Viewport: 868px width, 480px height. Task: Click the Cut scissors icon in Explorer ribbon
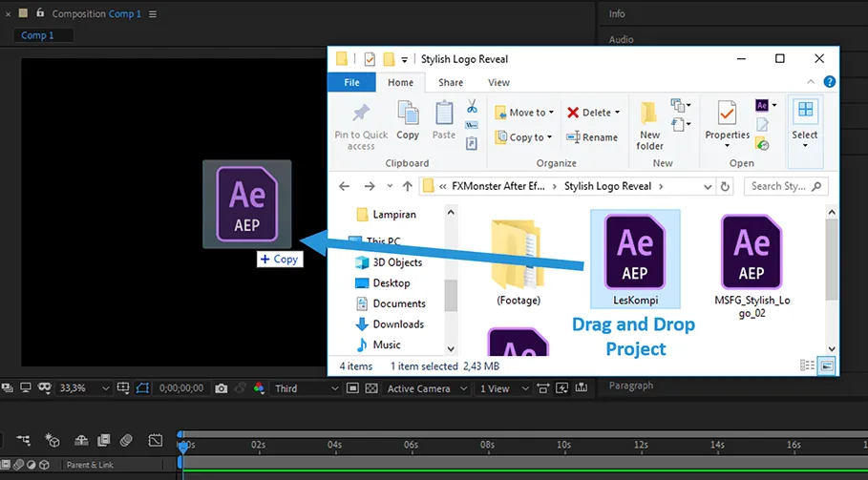coord(472,106)
